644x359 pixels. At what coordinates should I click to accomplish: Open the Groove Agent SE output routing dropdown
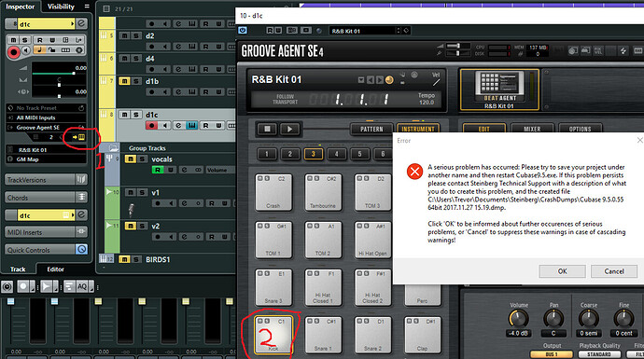(x=46, y=128)
